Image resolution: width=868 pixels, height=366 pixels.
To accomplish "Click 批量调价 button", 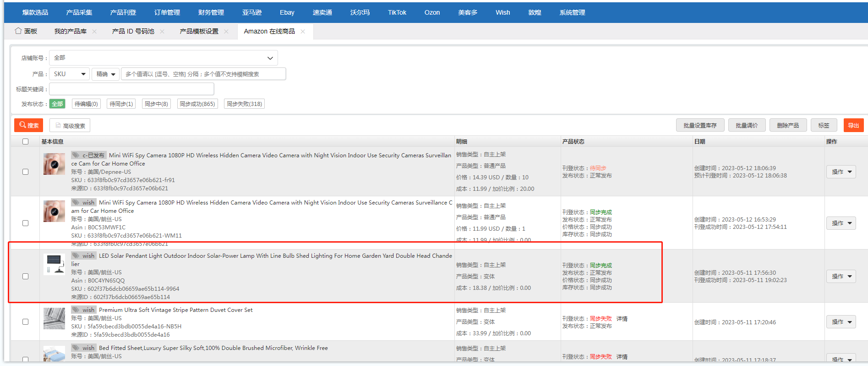I will point(747,125).
